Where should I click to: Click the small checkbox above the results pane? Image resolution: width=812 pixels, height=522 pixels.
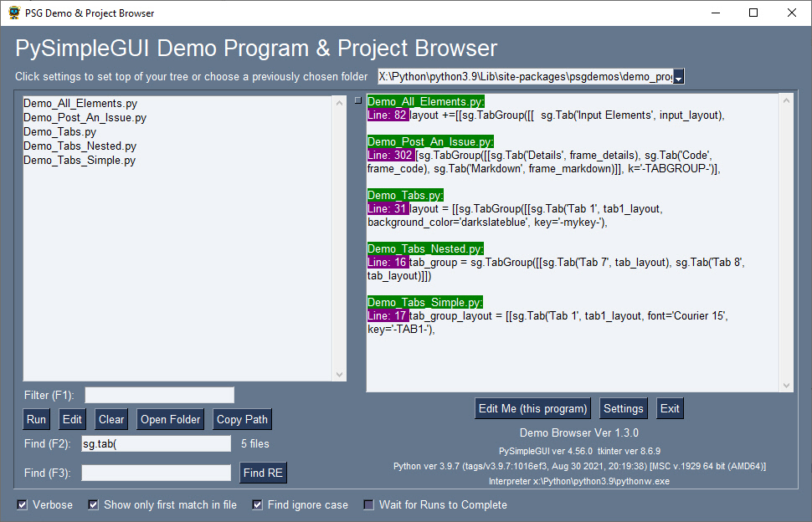357,99
